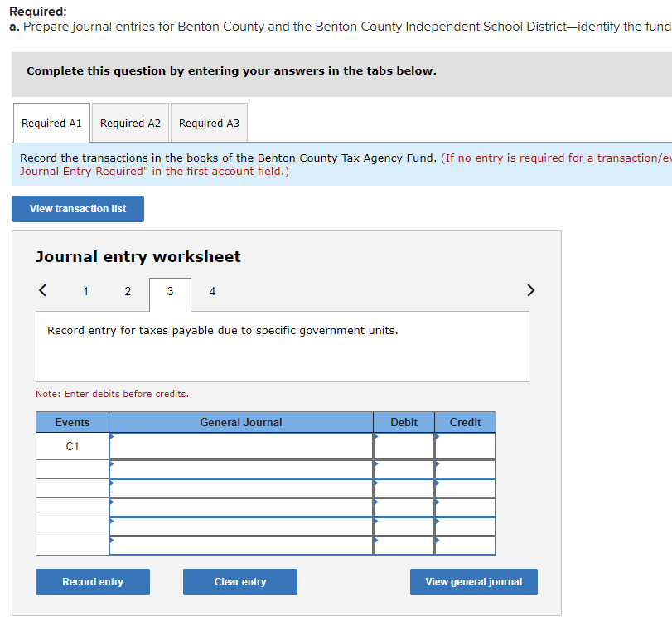
Task: Click the Record entry button
Action: [x=92, y=581]
